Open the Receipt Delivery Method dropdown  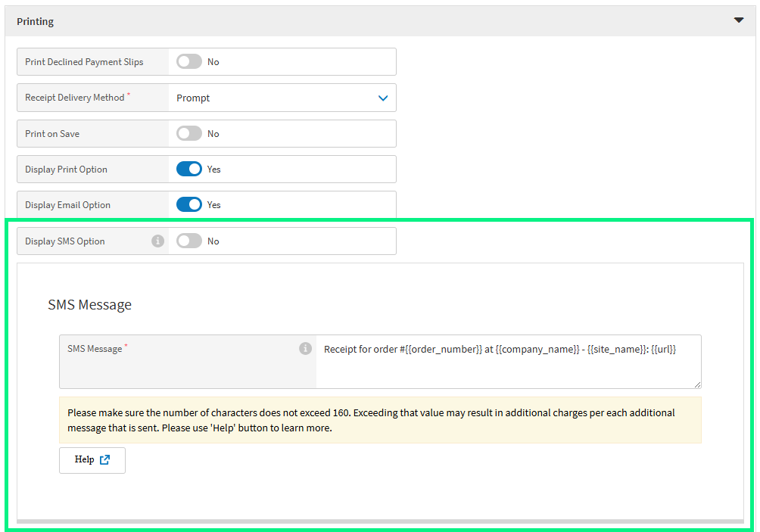282,98
